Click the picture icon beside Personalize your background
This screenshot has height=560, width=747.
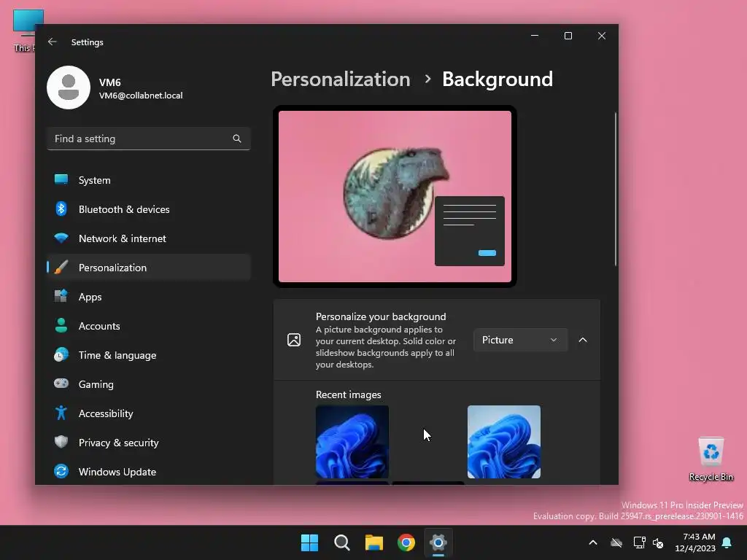pyautogui.click(x=294, y=340)
